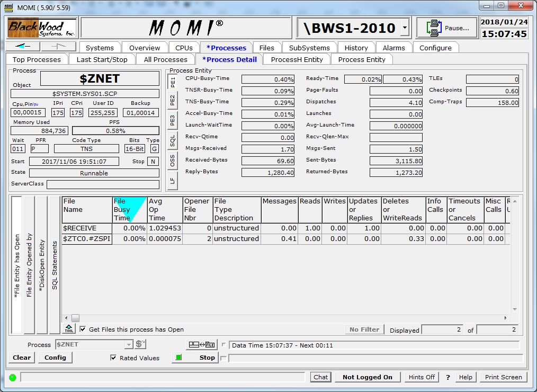The image size is (537, 392).
Task: Click the question mark help icon
Action: pyautogui.click(x=448, y=377)
